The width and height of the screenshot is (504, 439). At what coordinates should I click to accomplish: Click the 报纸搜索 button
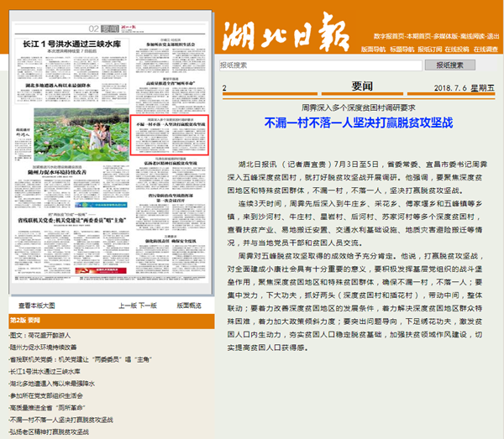pyautogui.click(x=450, y=65)
